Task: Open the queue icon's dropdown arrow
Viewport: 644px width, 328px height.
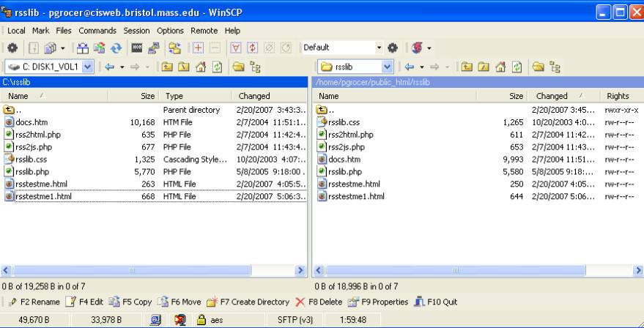Action: 62,48
